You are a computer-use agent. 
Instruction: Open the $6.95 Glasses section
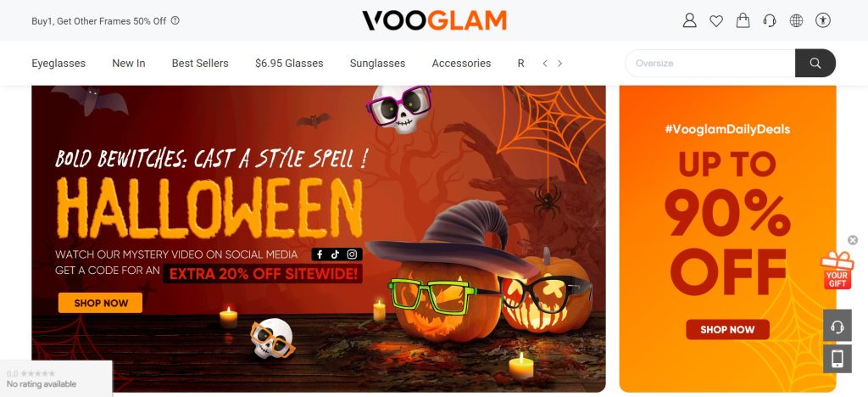tap(289, 64)
